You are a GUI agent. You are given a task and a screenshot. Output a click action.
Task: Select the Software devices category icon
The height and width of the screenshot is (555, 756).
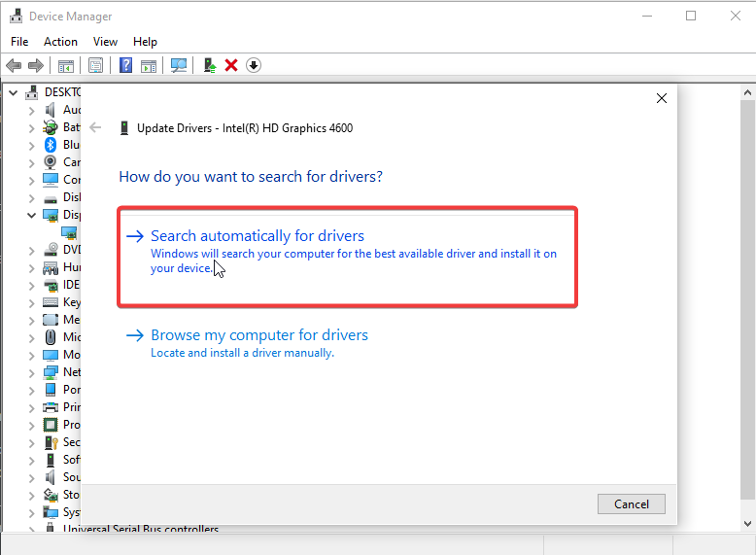point(51,460)
